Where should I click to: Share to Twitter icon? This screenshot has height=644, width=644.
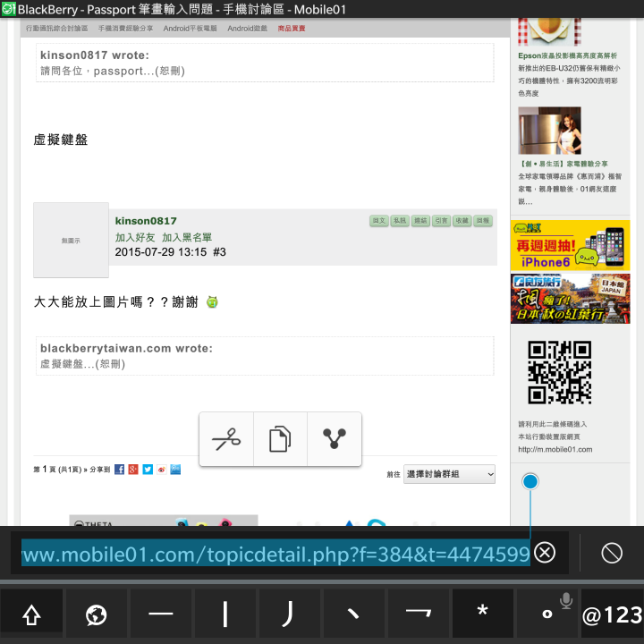pos(148,470)
